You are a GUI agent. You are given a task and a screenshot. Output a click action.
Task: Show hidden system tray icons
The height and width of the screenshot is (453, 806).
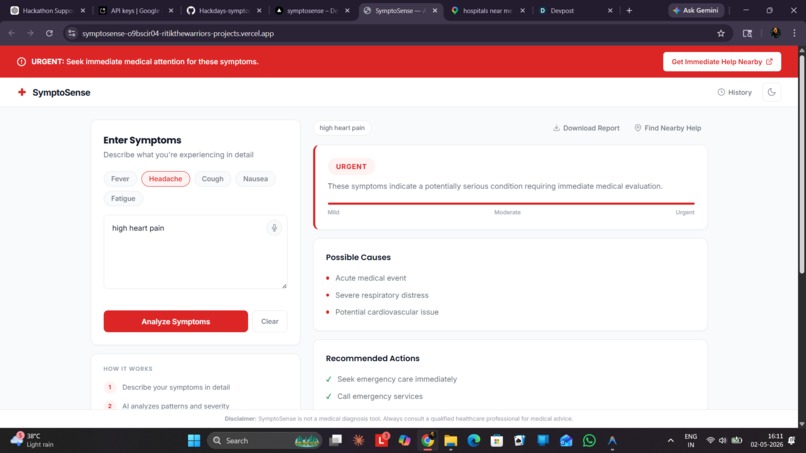tap(670, 441)
